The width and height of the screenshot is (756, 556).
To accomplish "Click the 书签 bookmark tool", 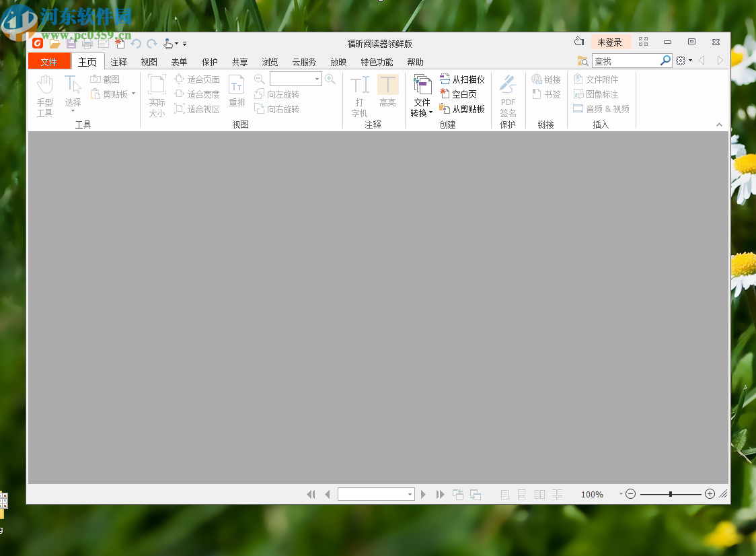I will (x=546, y=94).
